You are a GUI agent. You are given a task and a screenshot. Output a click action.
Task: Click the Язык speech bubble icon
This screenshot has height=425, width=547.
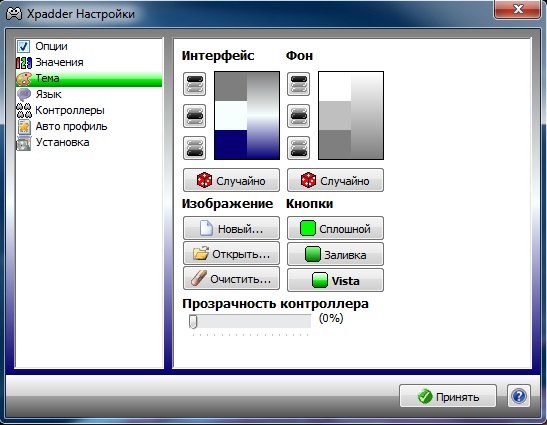tap(24, 95)
